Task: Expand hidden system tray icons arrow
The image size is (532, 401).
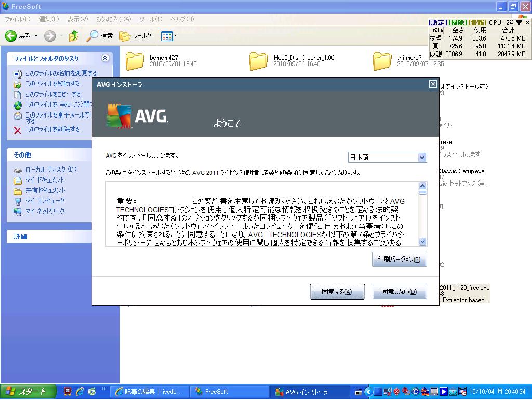Action: point(368,392)
